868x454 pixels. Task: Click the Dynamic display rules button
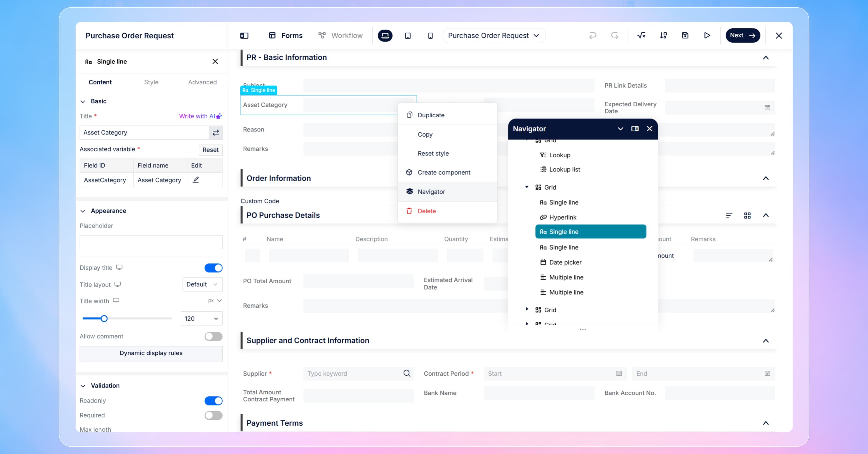tap(151, 353)
